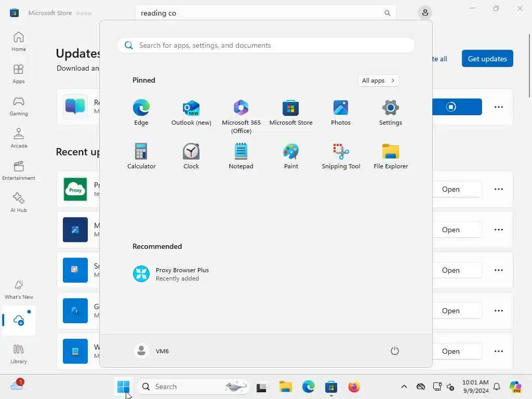Open Apps section in Store sidebar
Screen dimensions: 532x399
pyautogui.click(x=19, y=74)
